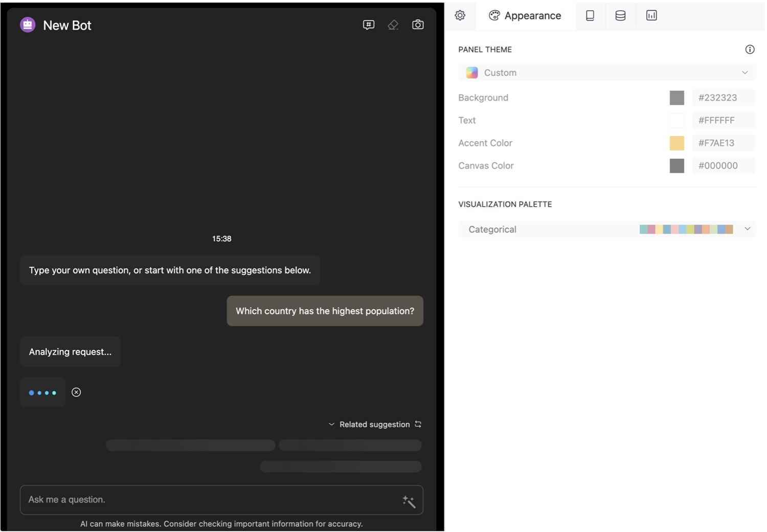
Task: Switch to the general settings gear tab
Action: 460,15
